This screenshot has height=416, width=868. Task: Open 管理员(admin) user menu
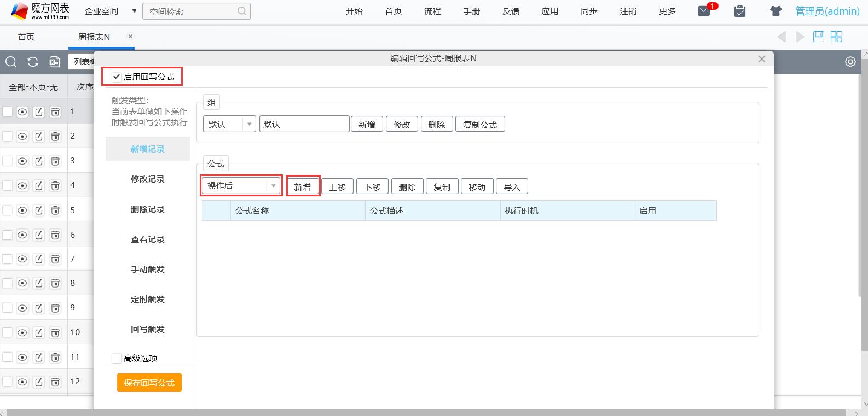(x=827, y=11)
